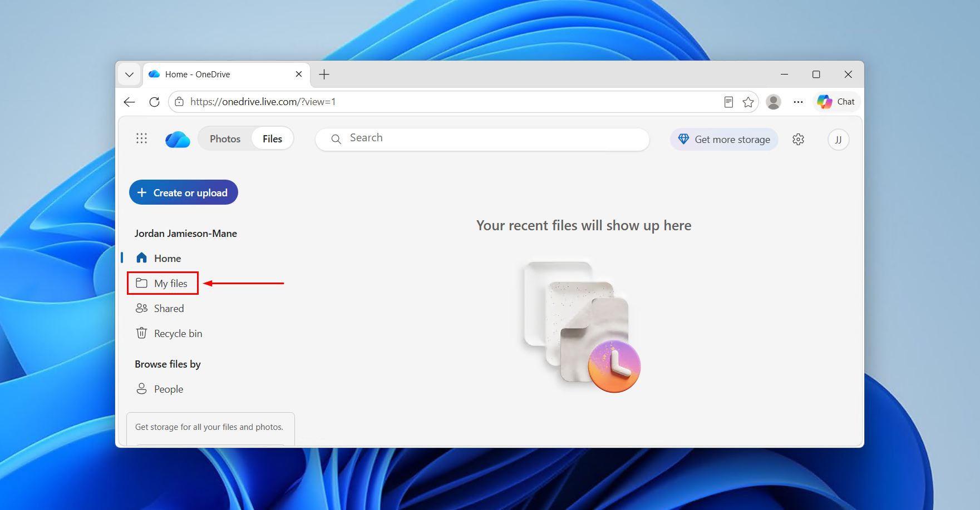Click the search magnifier icon

coord(336,139)
